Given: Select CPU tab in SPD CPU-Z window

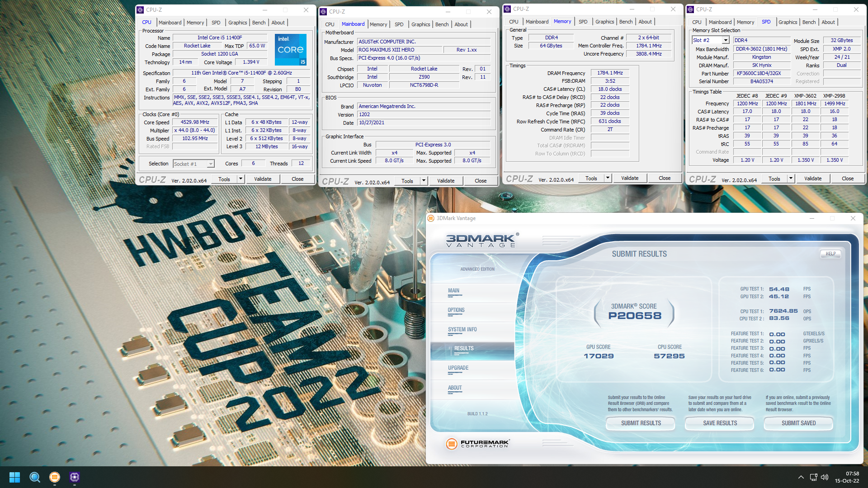Looking at the screenshot, I should (x=697, y=22).
